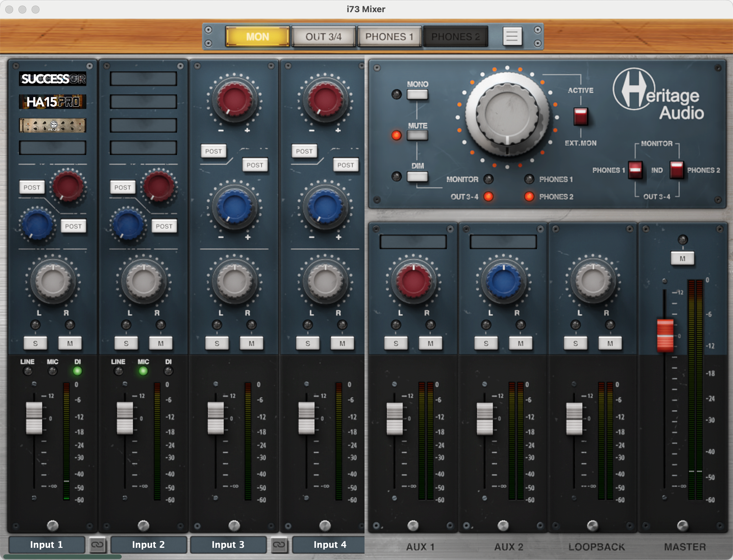This screenshot has height=560, width=733.
Task: Click the second empty plugin slot on Input 2
Action: [143, 102]
